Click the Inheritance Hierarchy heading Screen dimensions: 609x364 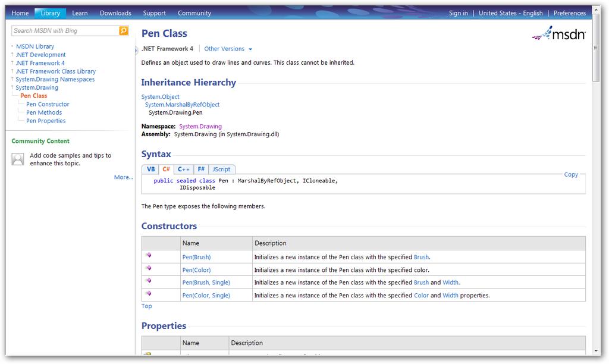[189, 82]
